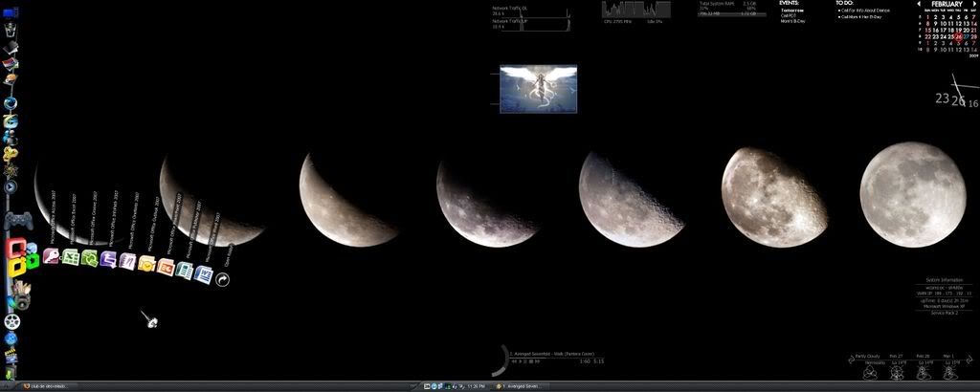The width and height of the screenshot is (980, 392).
Task: Click the Network Traffic DL graph
Action: [531, 11]
